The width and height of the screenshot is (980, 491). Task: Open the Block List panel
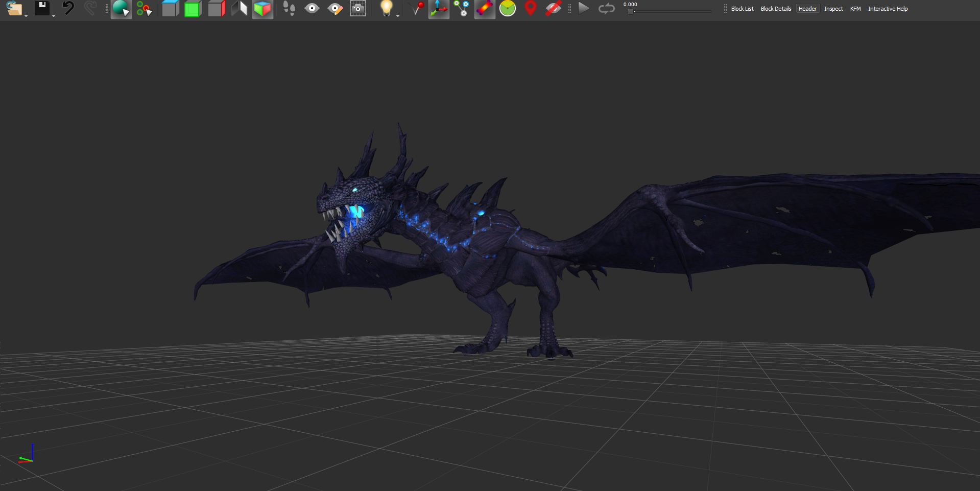click(742, 9)
